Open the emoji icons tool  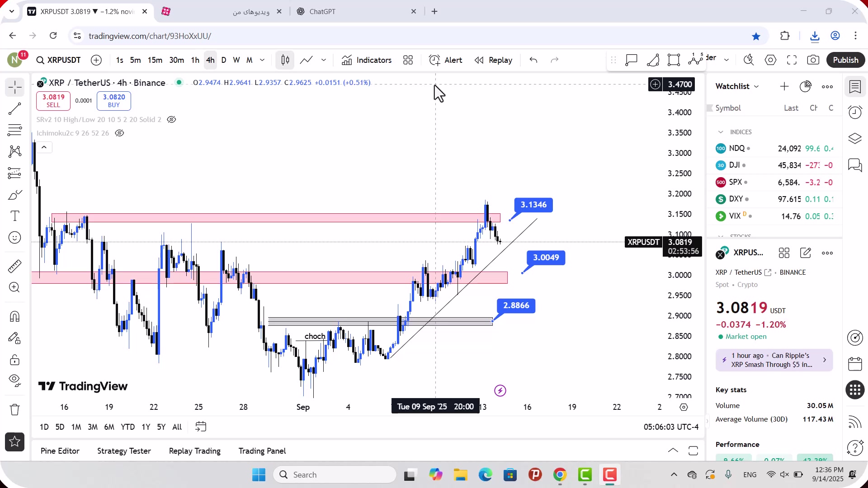[15, 238]
